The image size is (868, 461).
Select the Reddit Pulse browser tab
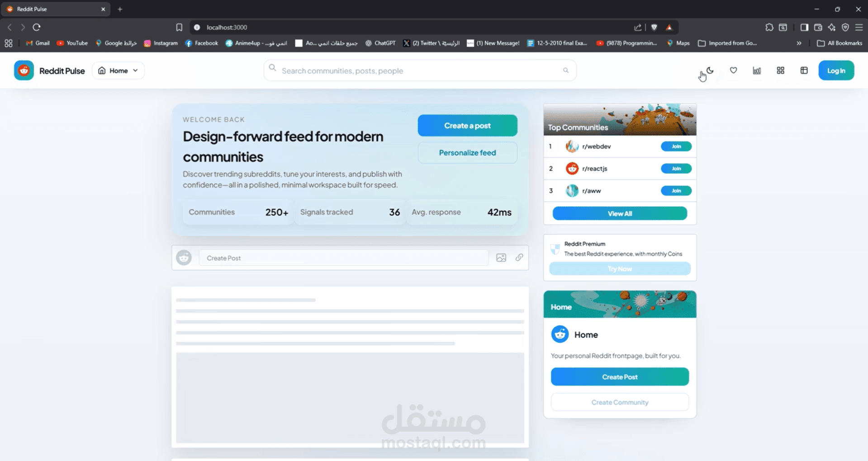click(56, 9)
